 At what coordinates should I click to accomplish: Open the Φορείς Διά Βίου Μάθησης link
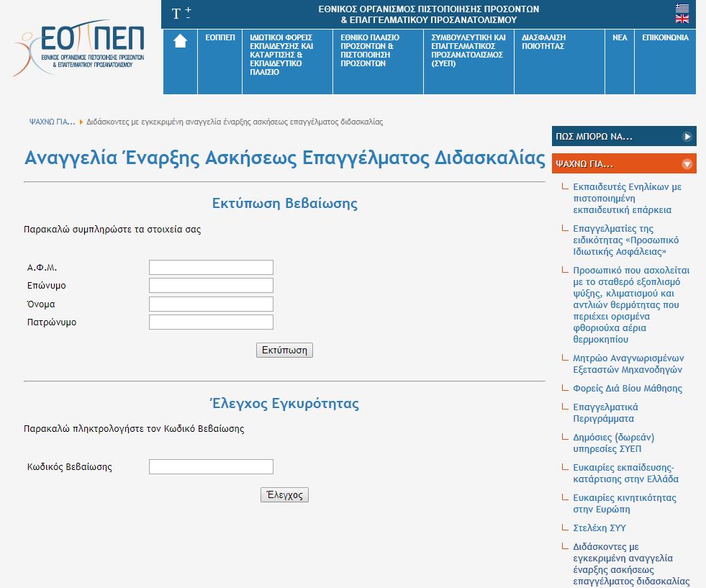[x=627, y=389]
